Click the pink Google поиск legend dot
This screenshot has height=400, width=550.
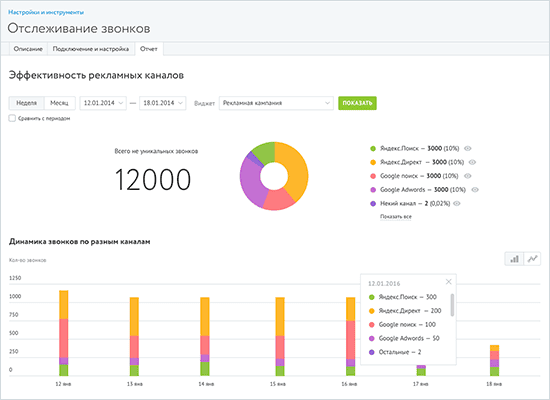373,176
